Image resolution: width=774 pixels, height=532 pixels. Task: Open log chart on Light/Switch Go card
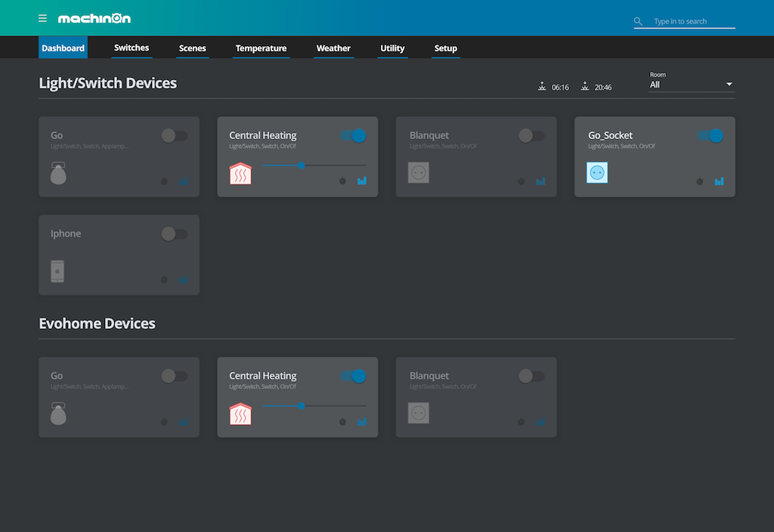coord(183,181)
